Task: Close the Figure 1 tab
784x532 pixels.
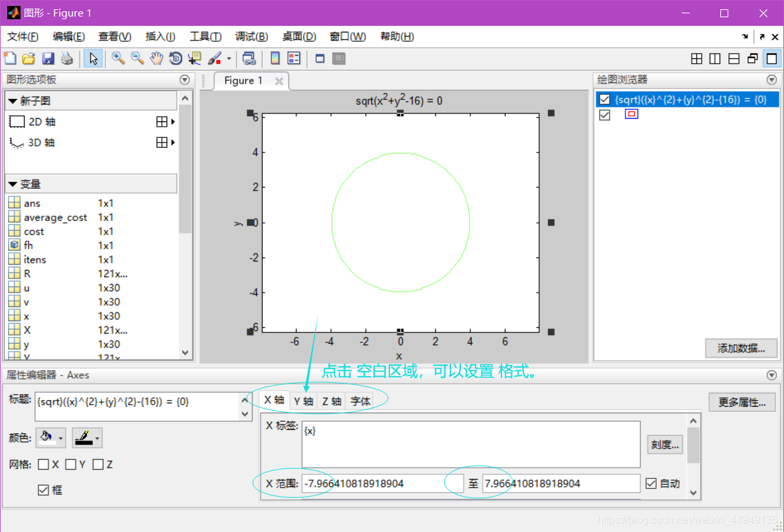Action: [279, 81]
